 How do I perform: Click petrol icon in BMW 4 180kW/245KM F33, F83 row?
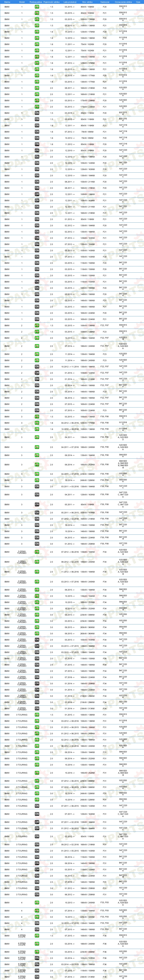(37, 902)
